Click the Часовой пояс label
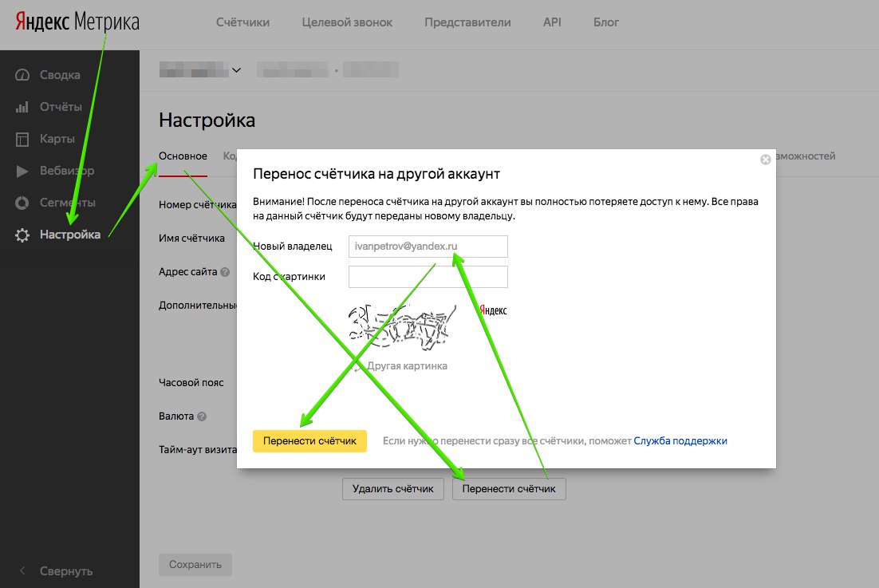The image size is (879, 588). (191, 383)
